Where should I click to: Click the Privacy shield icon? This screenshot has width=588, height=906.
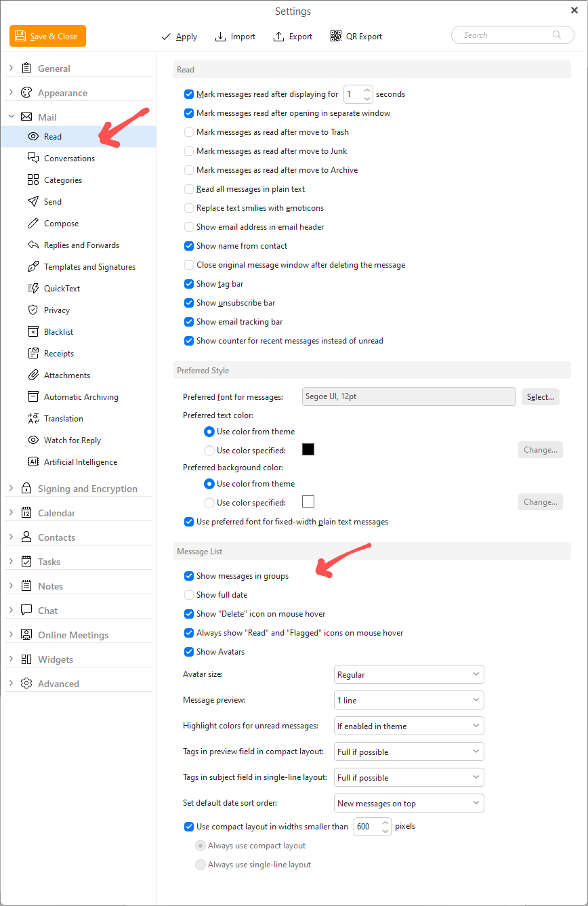(x=33, y=310)
